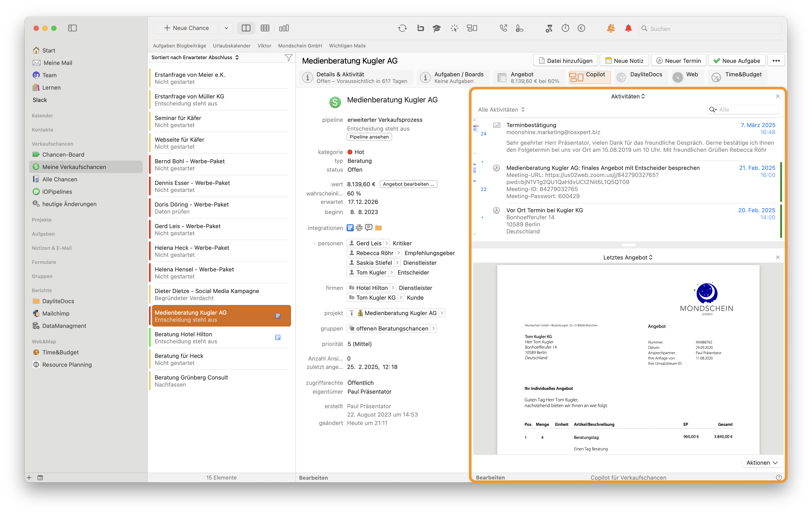Screen dimensions: 812x515
Task: Switch to board columns view
Action: pos(284,28)
